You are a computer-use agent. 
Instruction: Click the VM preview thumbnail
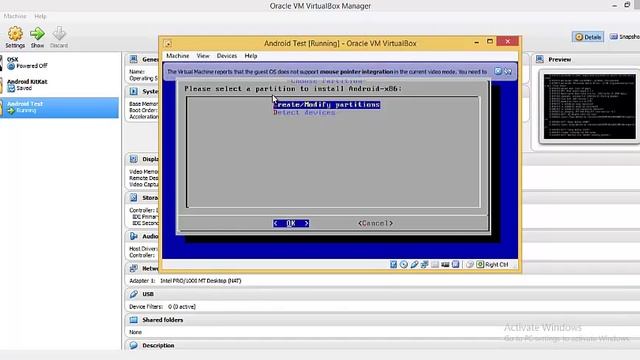pos(589,107)
